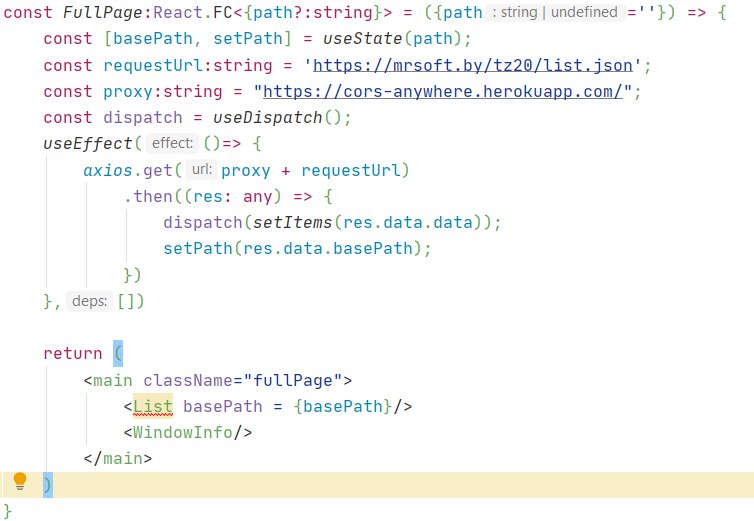The width and height of the screenshot is (754, 521).
Task: Click the highlighted closing parenthesis on yellow line
Action: [x=48, y=484]
